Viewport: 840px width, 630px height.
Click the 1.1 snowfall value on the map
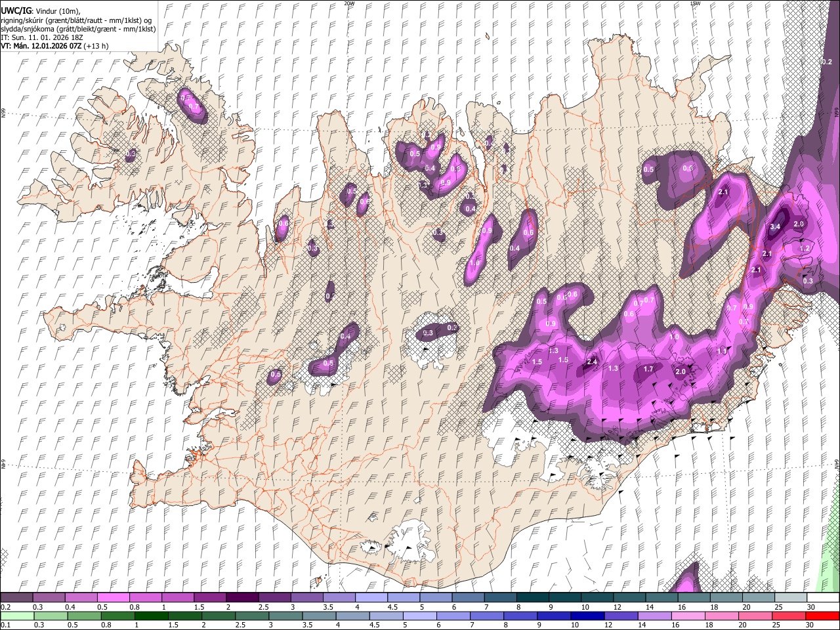point(722,351)
